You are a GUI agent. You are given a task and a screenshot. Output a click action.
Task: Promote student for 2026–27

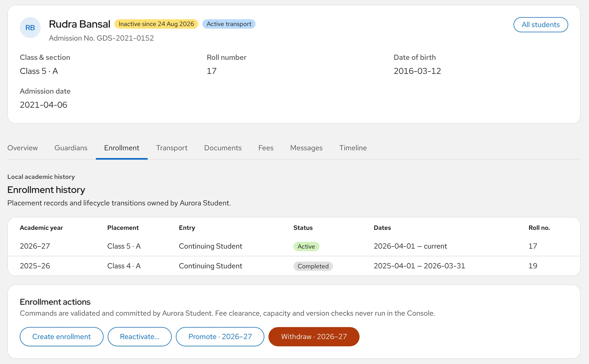[220, 337]
